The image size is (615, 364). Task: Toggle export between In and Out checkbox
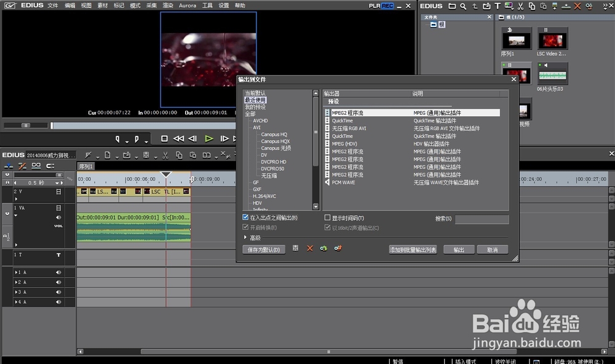245,217
